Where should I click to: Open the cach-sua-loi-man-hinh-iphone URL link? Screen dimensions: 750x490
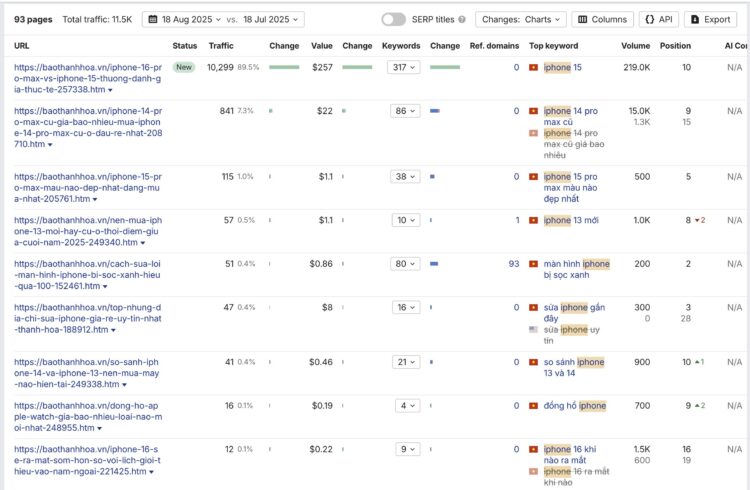87,275
